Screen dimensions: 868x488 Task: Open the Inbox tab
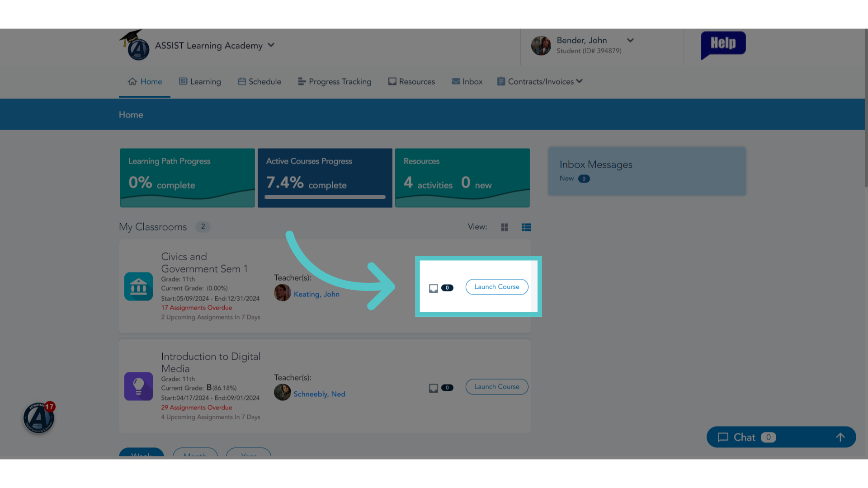pos(467,81)
